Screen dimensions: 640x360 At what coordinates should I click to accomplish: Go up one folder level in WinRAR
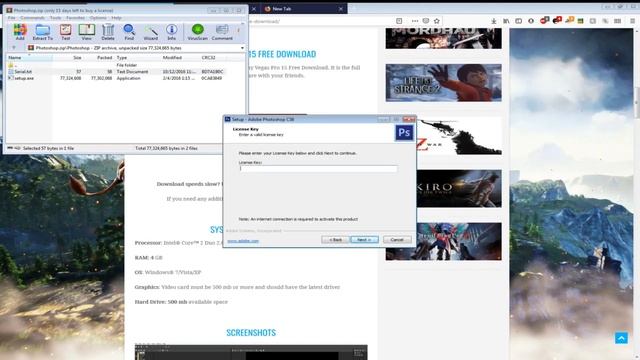[13, 48]
